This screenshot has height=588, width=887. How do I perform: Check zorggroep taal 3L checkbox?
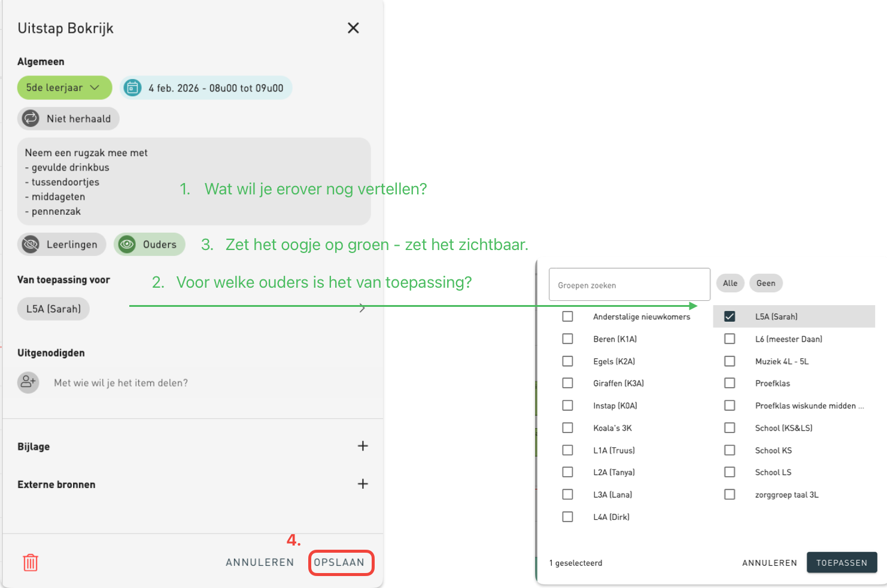730,494
